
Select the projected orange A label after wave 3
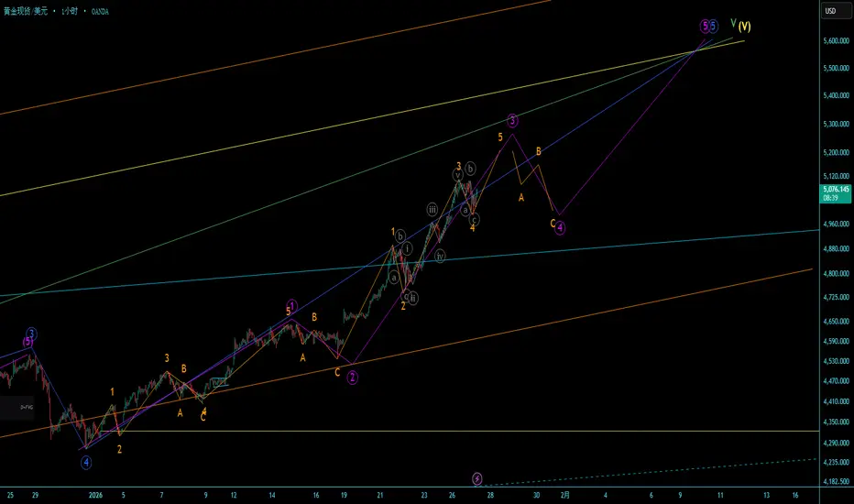click(x=521, y=198)
